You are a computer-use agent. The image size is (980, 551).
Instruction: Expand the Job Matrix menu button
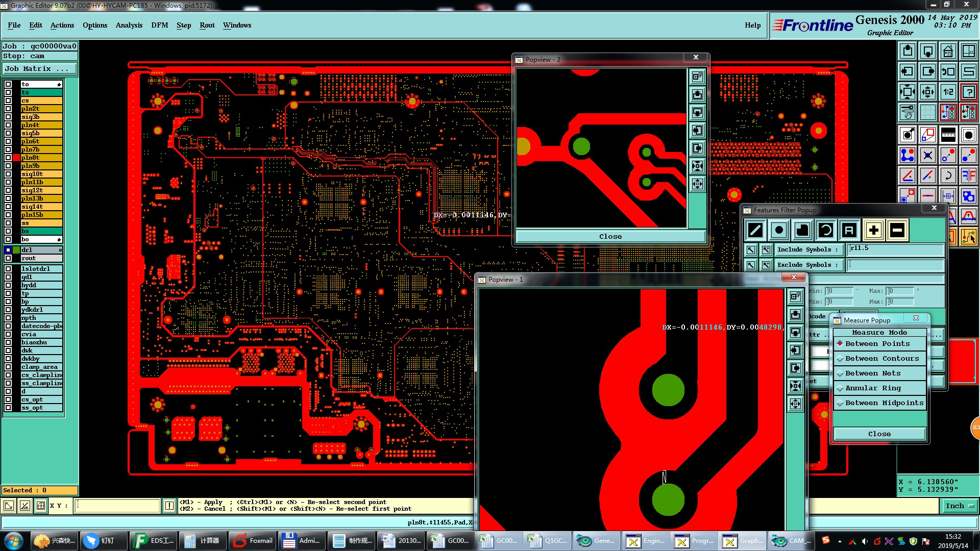click(40, 69)
